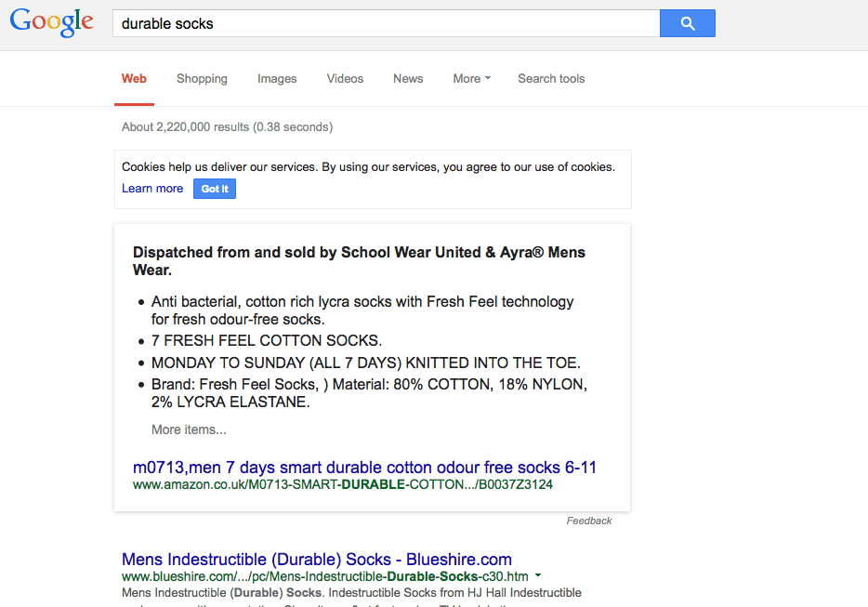Dismiss cookie notice with Got it
Viewport: 868px width, 607px height.
pyautogui.click(x=215, y=189)
